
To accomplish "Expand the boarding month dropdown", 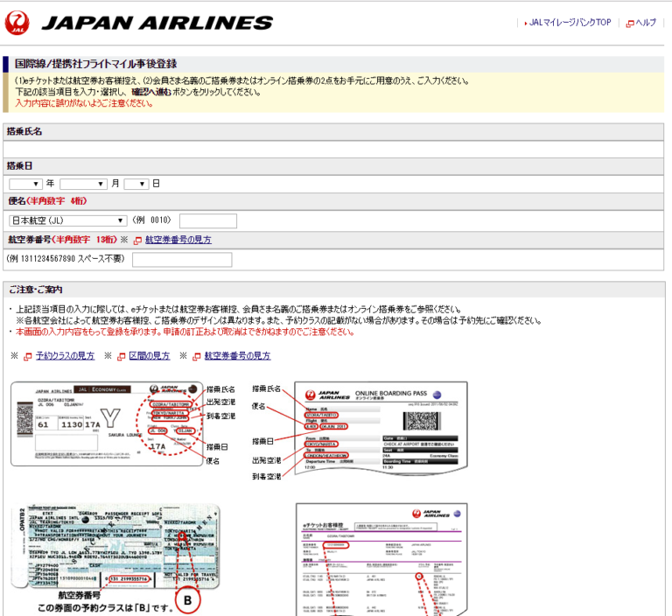I will (x=83, y=184).
